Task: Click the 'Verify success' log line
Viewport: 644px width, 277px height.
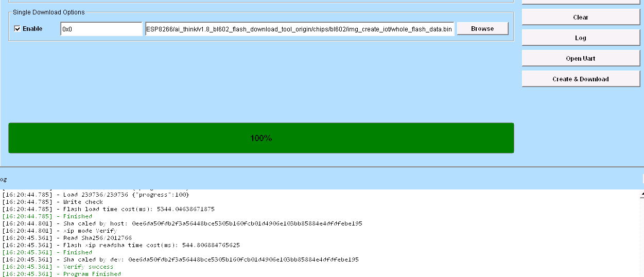Action: [88, 267]
